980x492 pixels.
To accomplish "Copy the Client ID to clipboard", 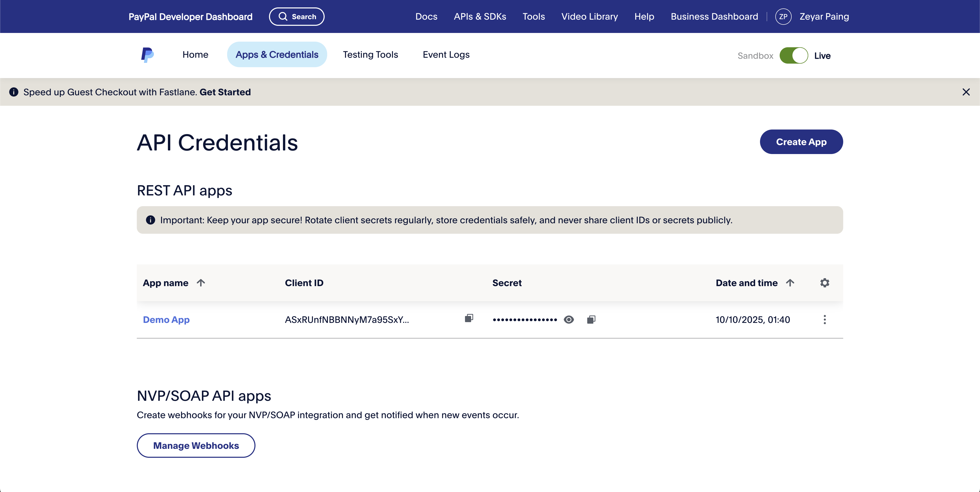I will 469,318.
